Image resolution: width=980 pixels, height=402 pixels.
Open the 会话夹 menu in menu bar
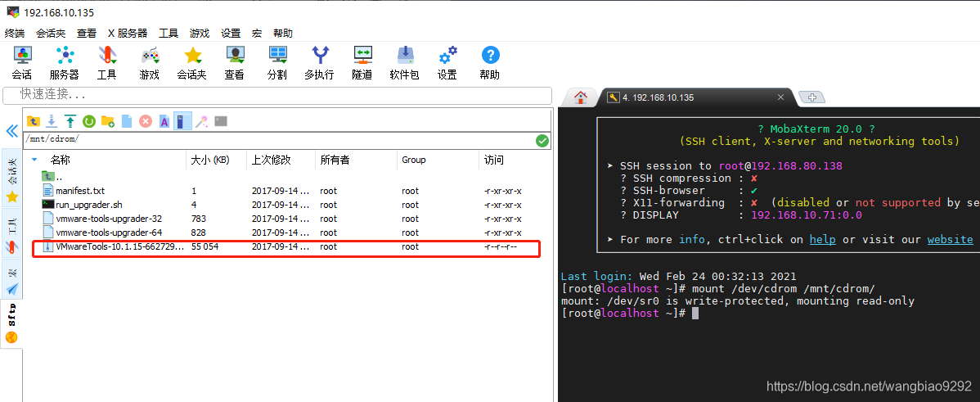51,33
